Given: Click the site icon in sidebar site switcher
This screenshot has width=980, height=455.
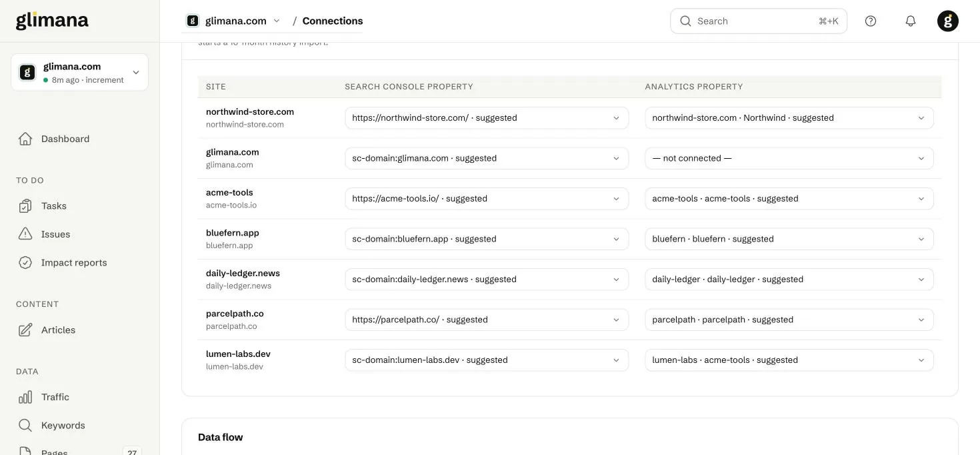Looking at the screenshot, I should 27,72.
